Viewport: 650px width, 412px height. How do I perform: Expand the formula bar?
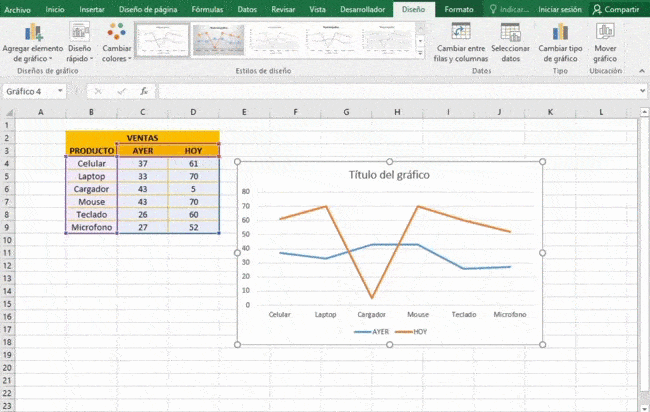(x=642, y=91)
